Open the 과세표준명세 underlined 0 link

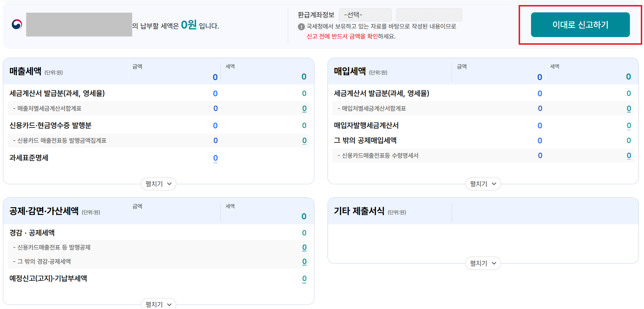pyautogui.click(x=215, y=158)
